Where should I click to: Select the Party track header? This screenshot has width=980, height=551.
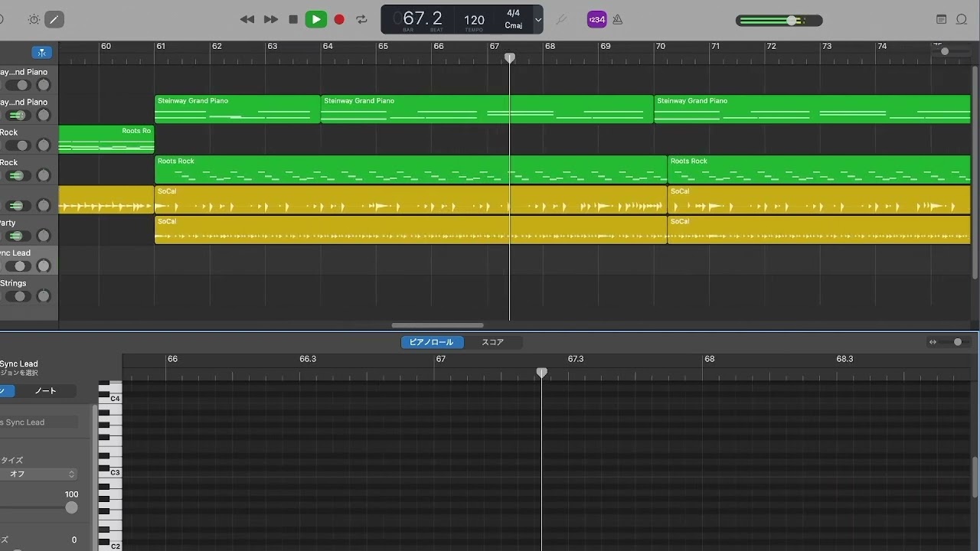(28, 230)
